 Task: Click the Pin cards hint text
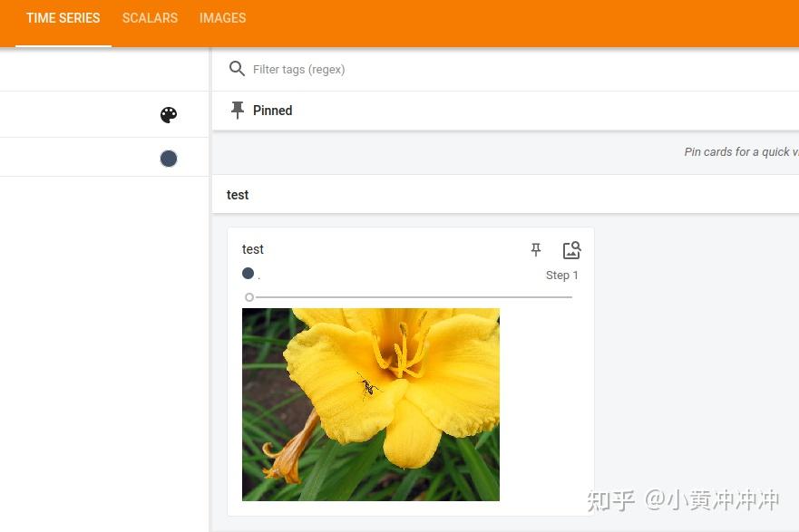click(x=741, y=151)
